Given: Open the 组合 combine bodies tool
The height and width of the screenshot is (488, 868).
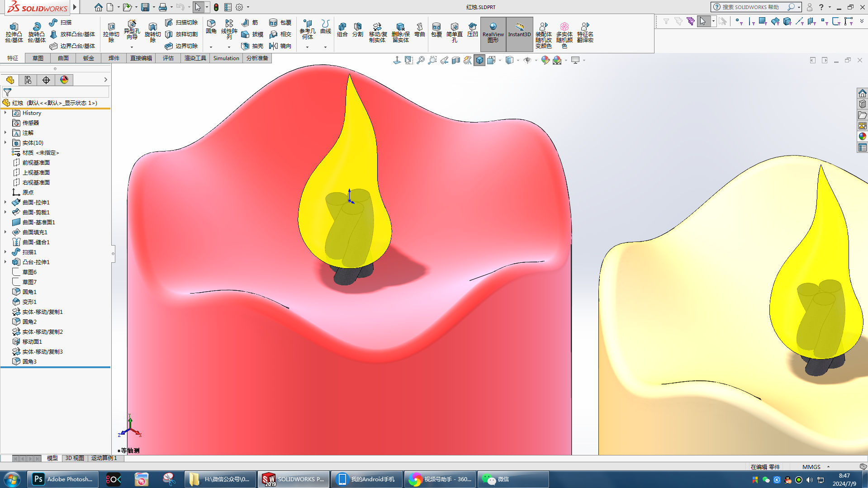Looking at the screenshot, I should [x=342, y=30].
